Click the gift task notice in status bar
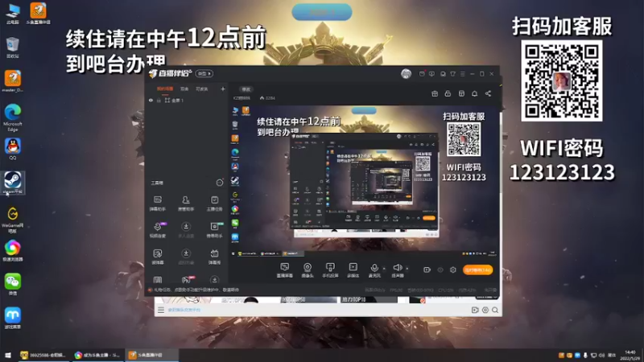644x362 pixels. [x=193, y=290]
